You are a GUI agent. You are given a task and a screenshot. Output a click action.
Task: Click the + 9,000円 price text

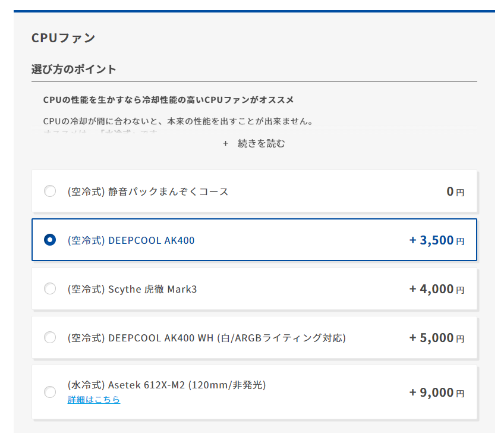coord(436,393)
